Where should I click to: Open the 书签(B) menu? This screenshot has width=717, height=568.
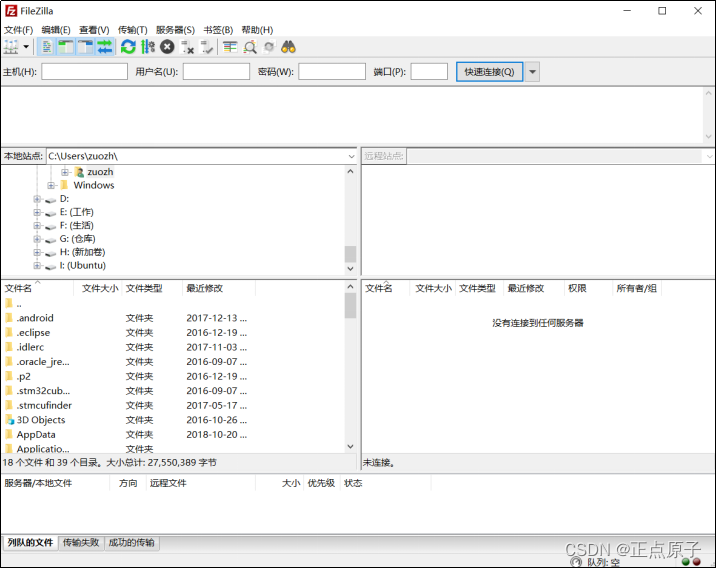click(218, 30)
